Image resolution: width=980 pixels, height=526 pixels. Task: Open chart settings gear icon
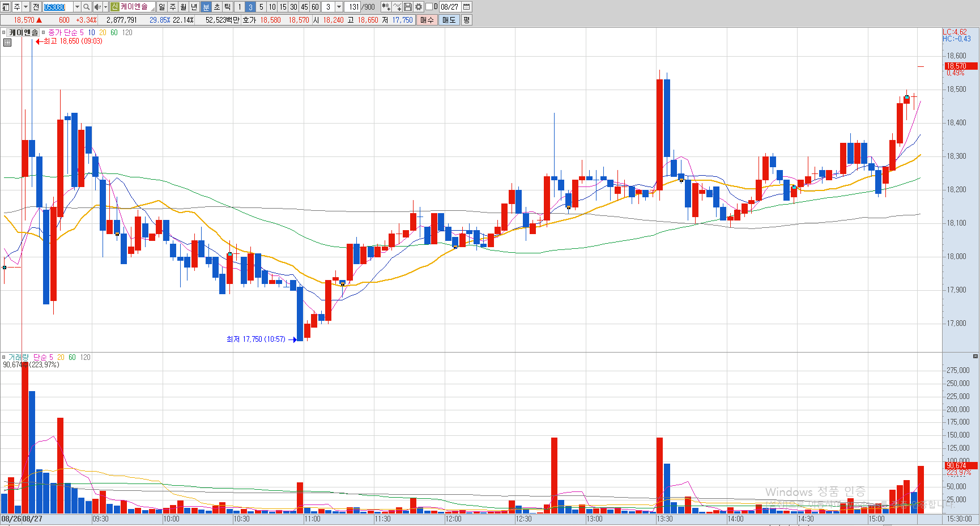tap(419, 7)
